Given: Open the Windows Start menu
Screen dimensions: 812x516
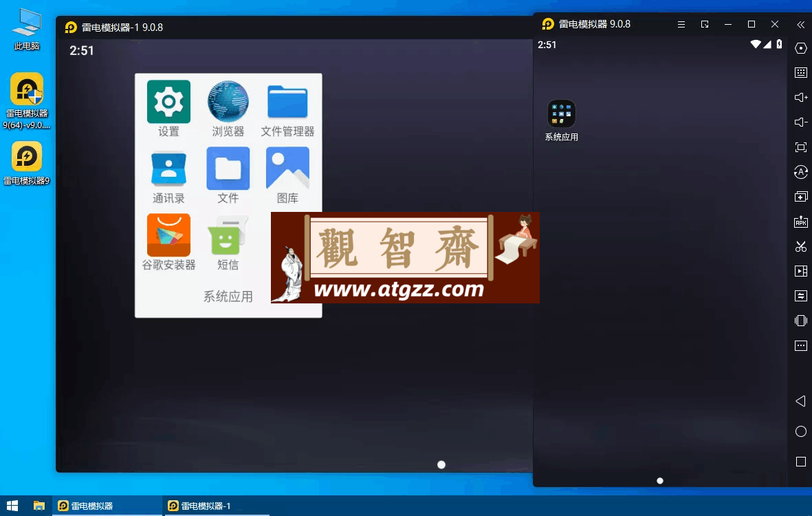Looking at the screenshot, I should (x=12, y=506).
